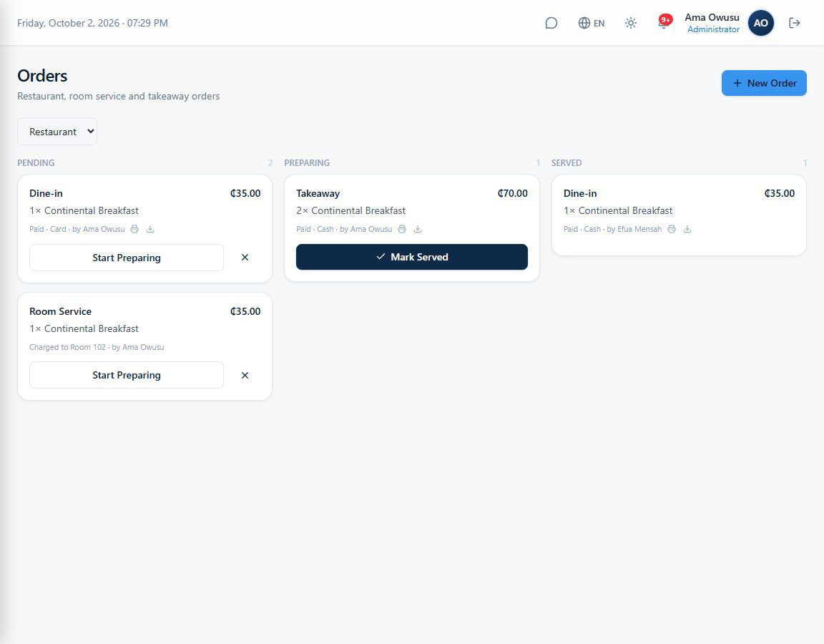Image resolution: width=824 pixels, height=644 pixels.
Task: Click the SERVED column header
Action: pos(566,163)
